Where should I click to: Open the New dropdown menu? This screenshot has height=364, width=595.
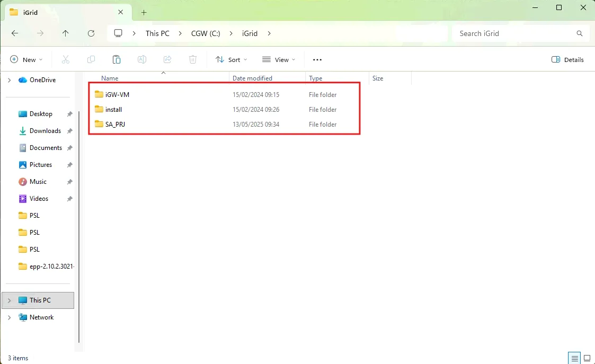click(x=26, y=59)
